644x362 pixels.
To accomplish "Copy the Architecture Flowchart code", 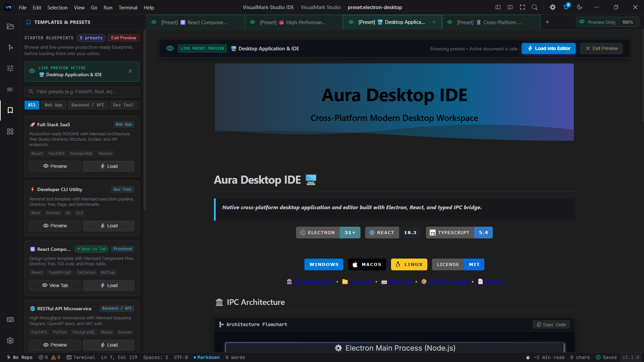I will (551, 324).
